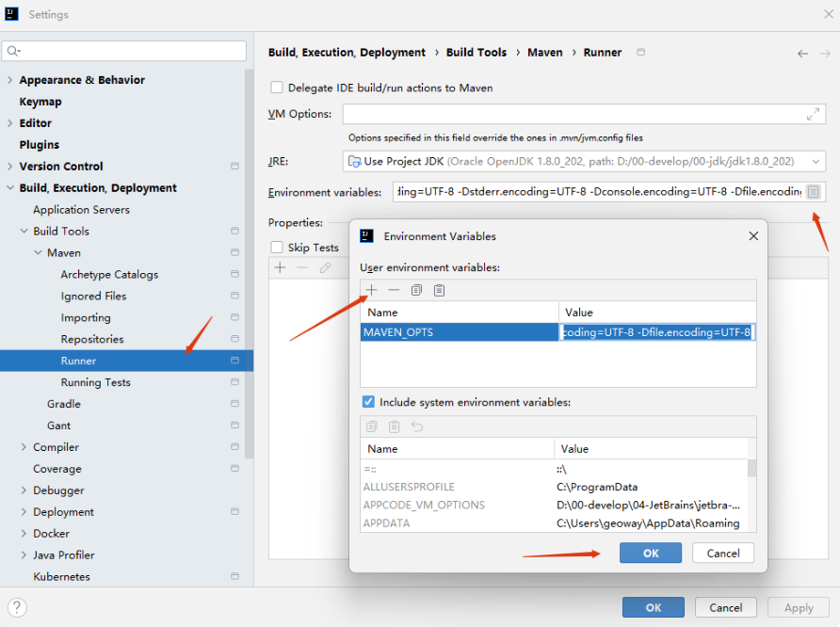Focus the settings search field
The height and width of the screenshot is (627, 840).
(x=124, y=51)
